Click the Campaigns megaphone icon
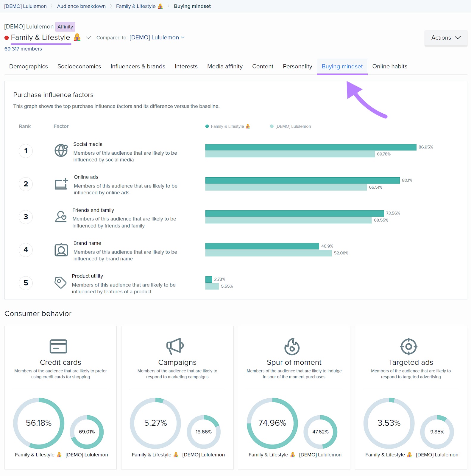471x476 pixels. (175, 346)
